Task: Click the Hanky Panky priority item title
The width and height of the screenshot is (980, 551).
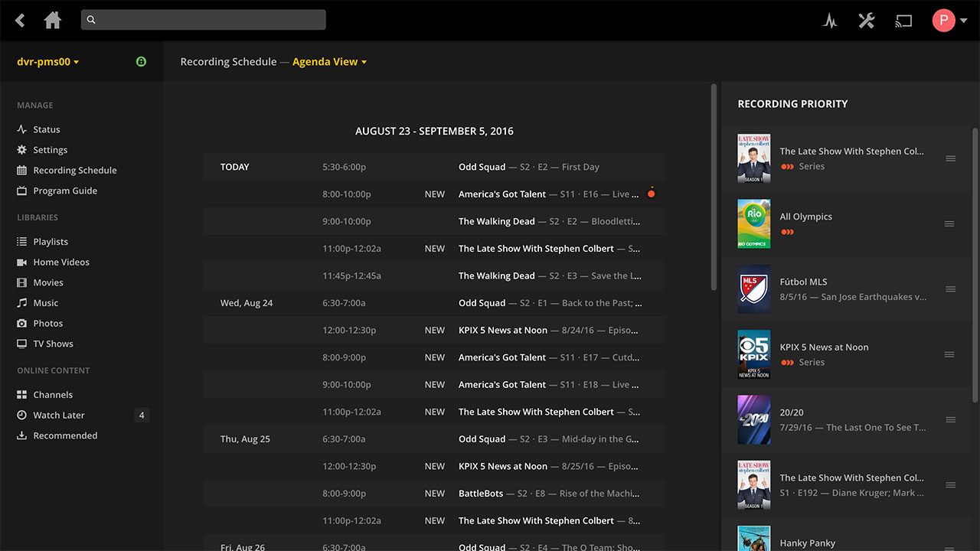Action: 807,543
